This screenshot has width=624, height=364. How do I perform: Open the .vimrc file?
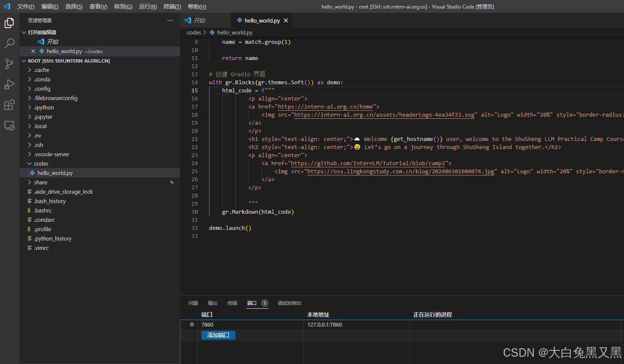[x=100, y=248]
